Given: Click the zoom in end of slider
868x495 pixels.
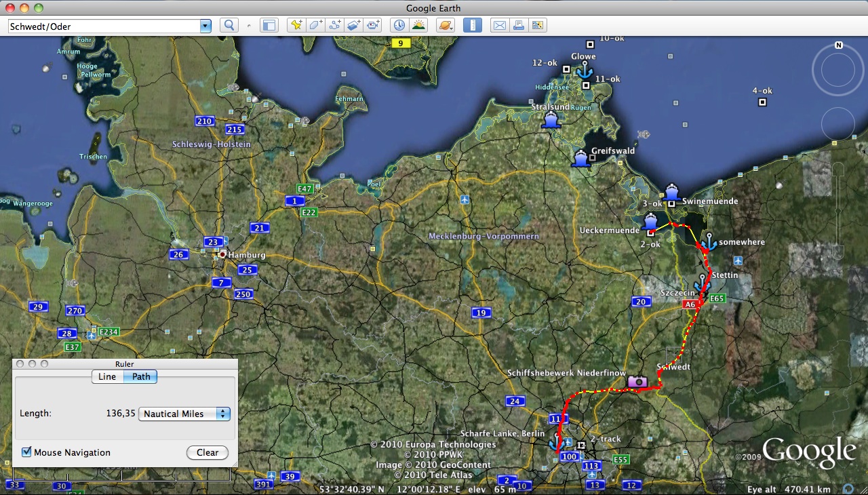Looking at the screenshot, I should (838, 169).
